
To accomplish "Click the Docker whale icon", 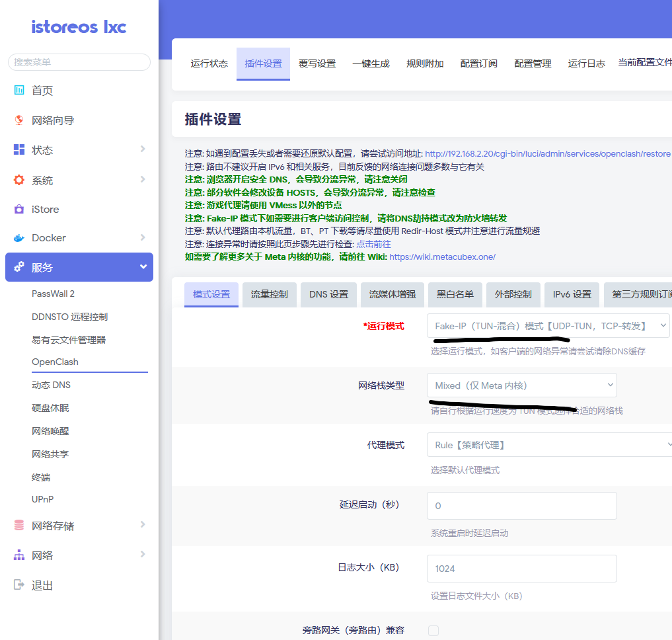I will pyautogui.click(x=19, y=237).
